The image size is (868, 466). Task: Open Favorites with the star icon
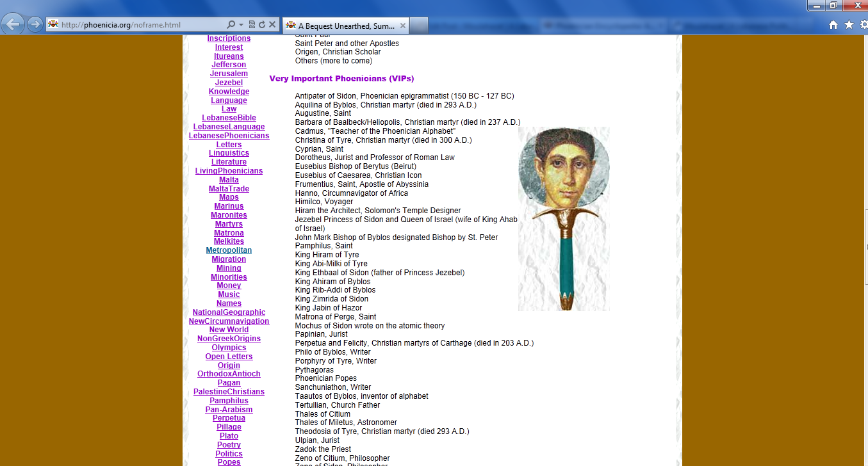(849, 25)
